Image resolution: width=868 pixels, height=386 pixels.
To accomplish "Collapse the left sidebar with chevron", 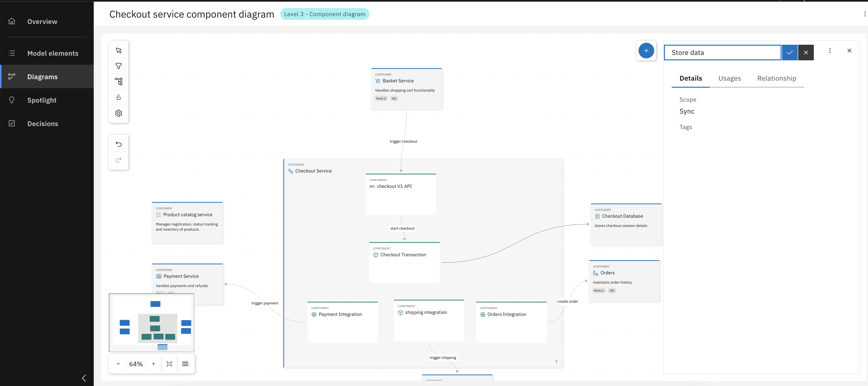I will point(84,378).
